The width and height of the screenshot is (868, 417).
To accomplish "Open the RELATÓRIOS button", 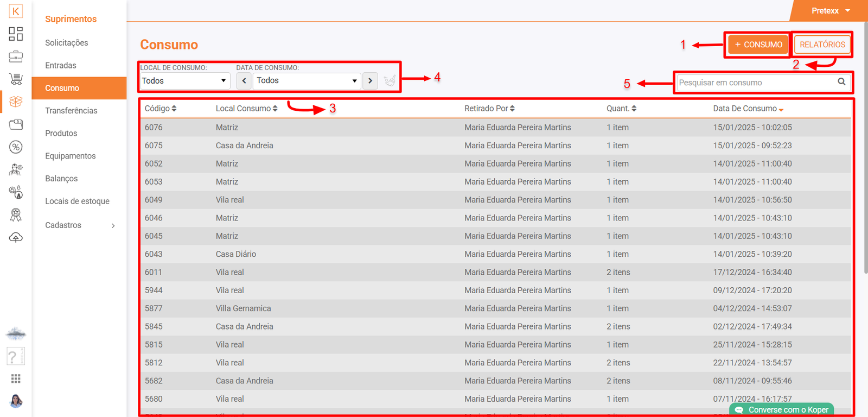I will [x=822, y=45].
